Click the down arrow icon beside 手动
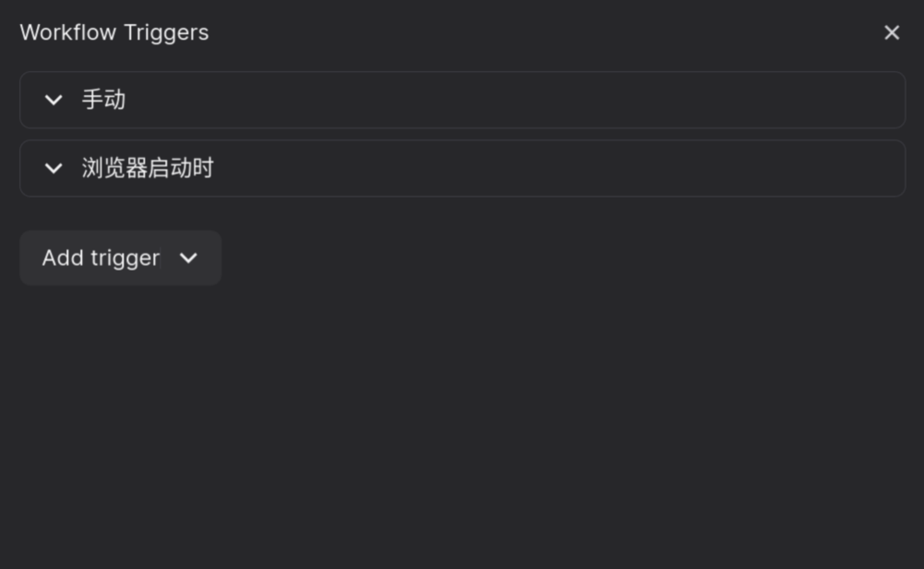This screenshot has height=569, width=924. (x=54, y=101)
